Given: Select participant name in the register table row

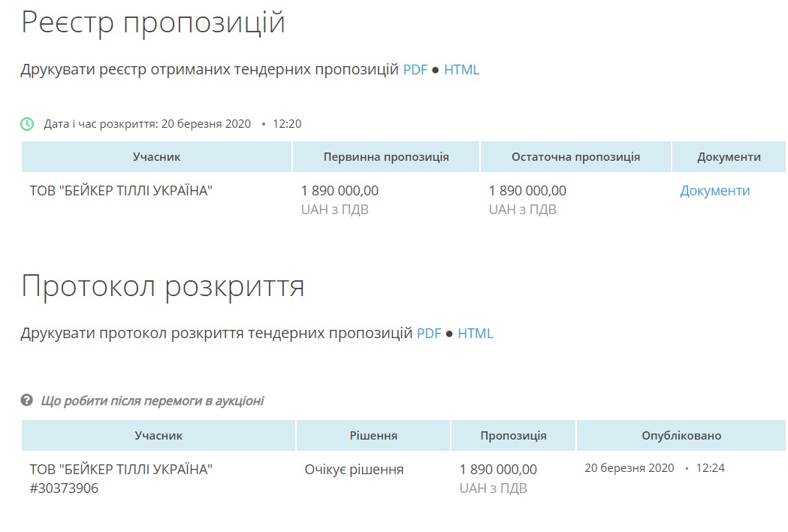Looking at the screenshot, I should [121, 191].
